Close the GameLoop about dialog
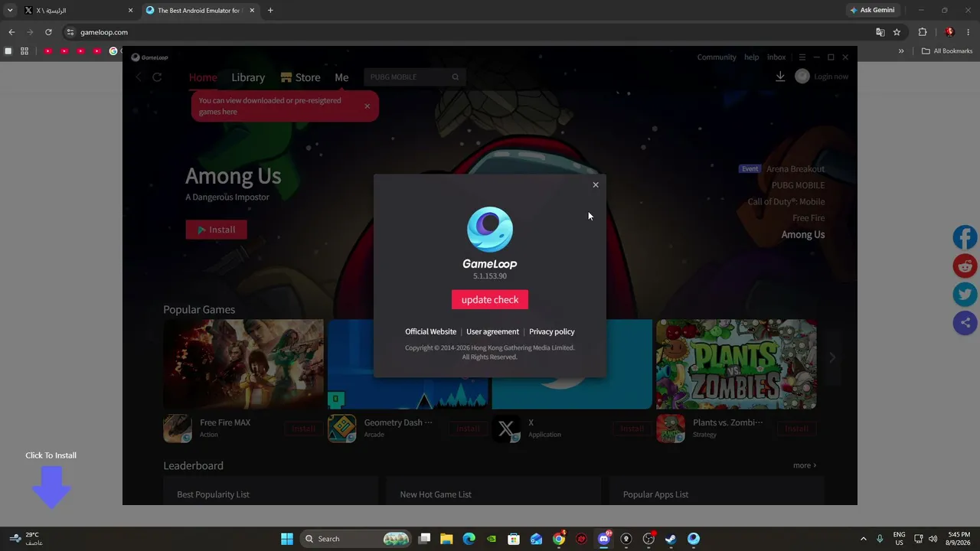This screenshot has height=551, width=980. (596, 184)
